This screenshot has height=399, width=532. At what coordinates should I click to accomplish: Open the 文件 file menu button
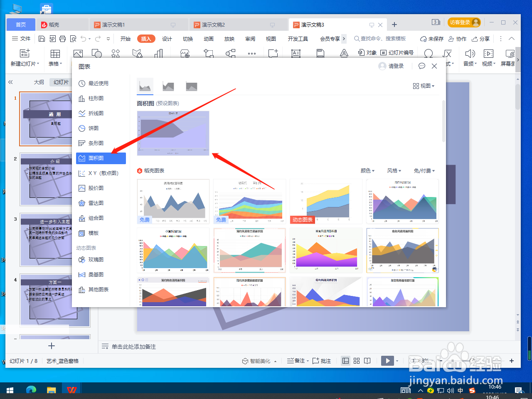(21, 39)
